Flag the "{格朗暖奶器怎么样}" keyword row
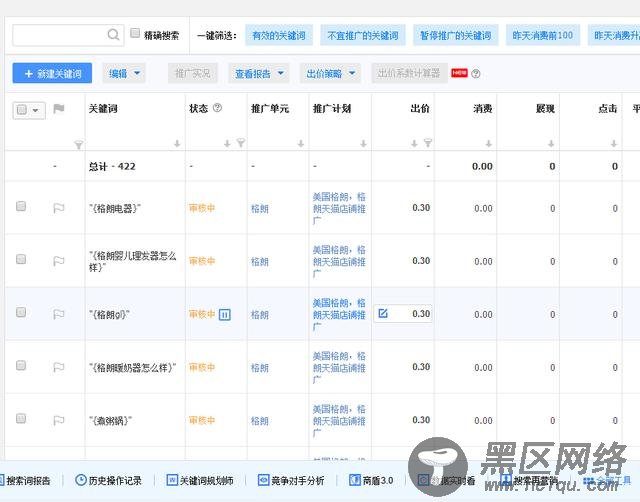The height and width of the screenshot is (502, 640). point(59,367)
